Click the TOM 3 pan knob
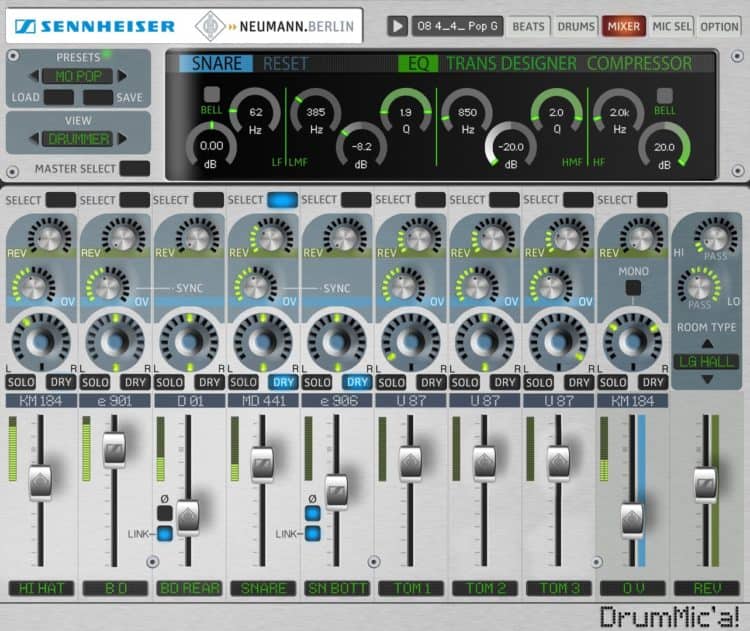This screenshot has width=750, height=631. click(558, 342)
